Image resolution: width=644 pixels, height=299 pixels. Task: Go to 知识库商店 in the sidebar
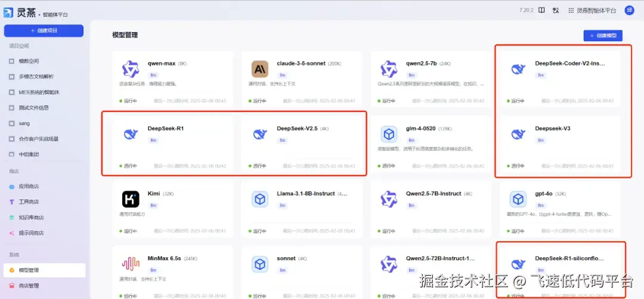click(x=31, y=217)
